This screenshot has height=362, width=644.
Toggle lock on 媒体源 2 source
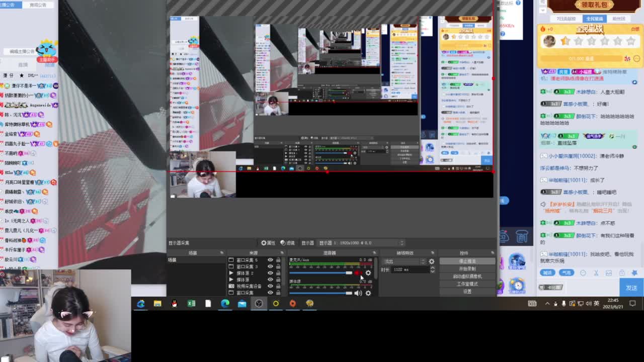(278, 273)
